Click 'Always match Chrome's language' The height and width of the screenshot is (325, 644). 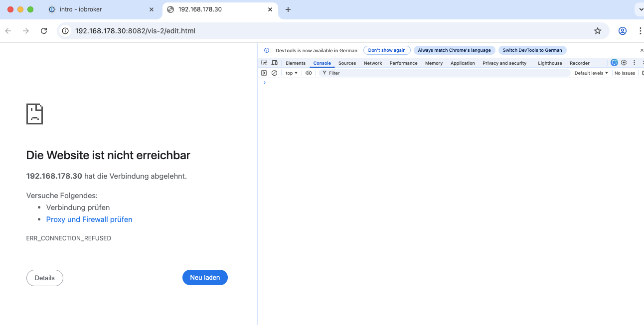[454, 50]
